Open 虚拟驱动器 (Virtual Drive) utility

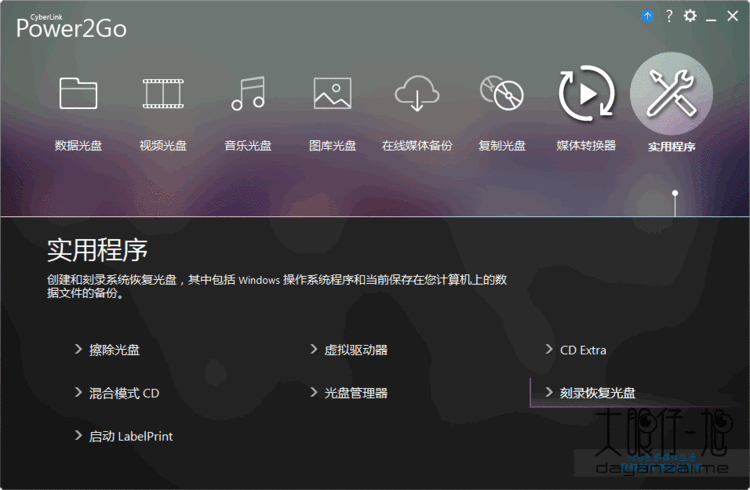pyautogui.click(x=356, y=350)
